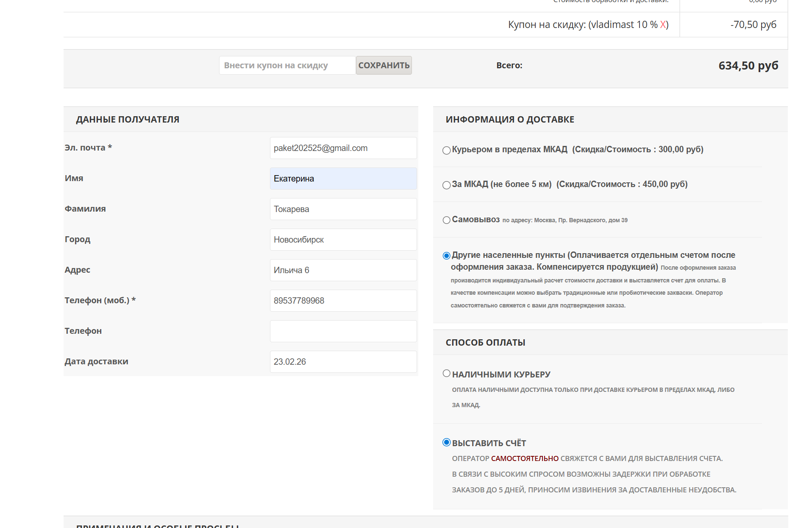Choose НАЛИЧНЫМИ КУРЬЕРУ payment option
This screenshot has height=528, width=812.
click(x=446, y=373)
